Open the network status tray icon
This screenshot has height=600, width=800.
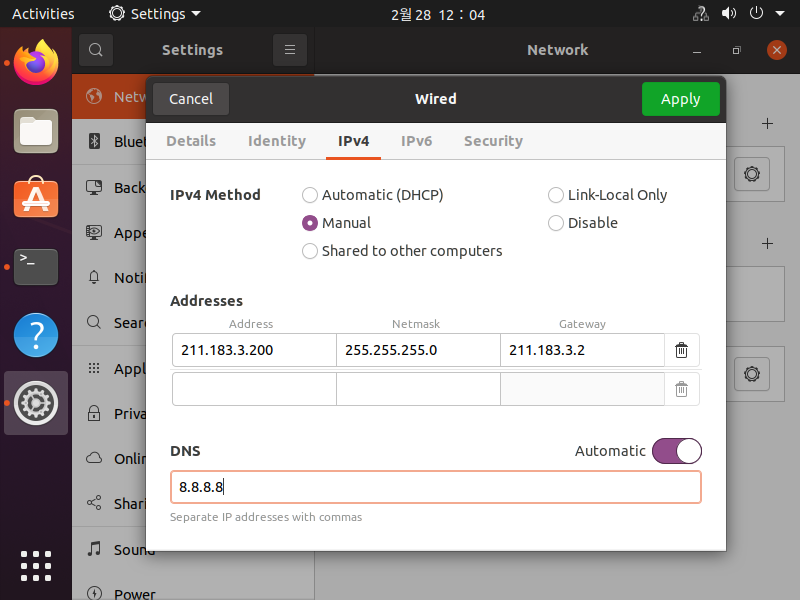click(701, 14)
